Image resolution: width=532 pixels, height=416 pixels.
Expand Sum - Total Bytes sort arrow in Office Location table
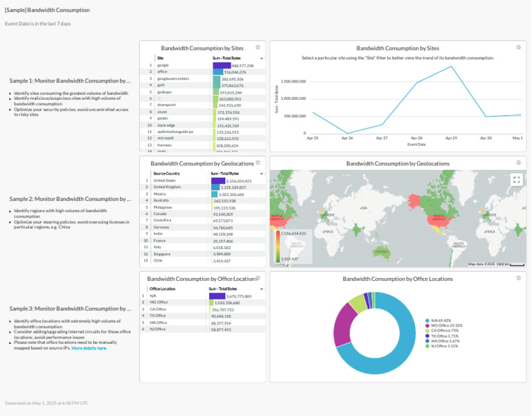pyautogui.click(x=262, y=289)
